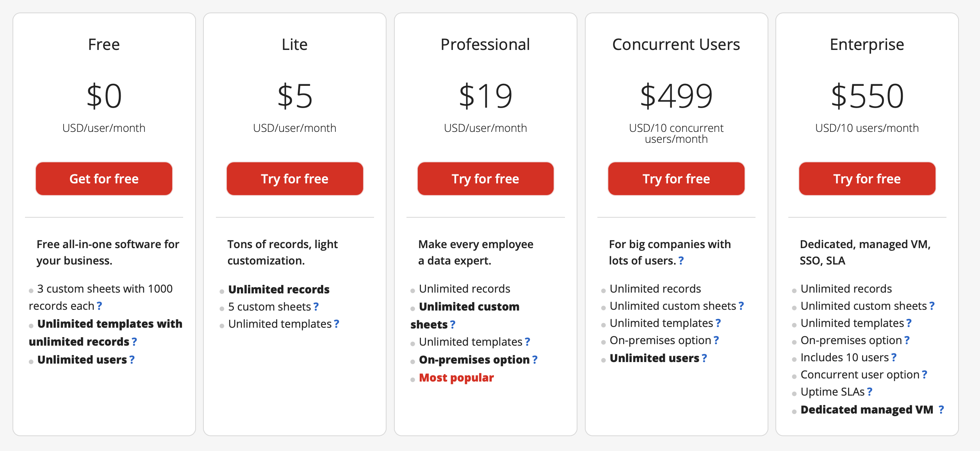Open help icon for '1000 records each'

pyautogui.click(x=99, y=306)
